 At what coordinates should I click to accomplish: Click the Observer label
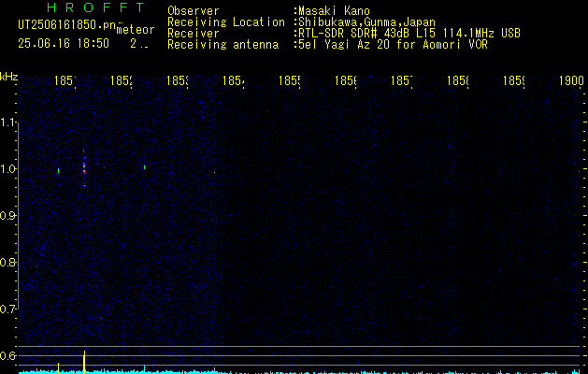(x=194, y=11)
